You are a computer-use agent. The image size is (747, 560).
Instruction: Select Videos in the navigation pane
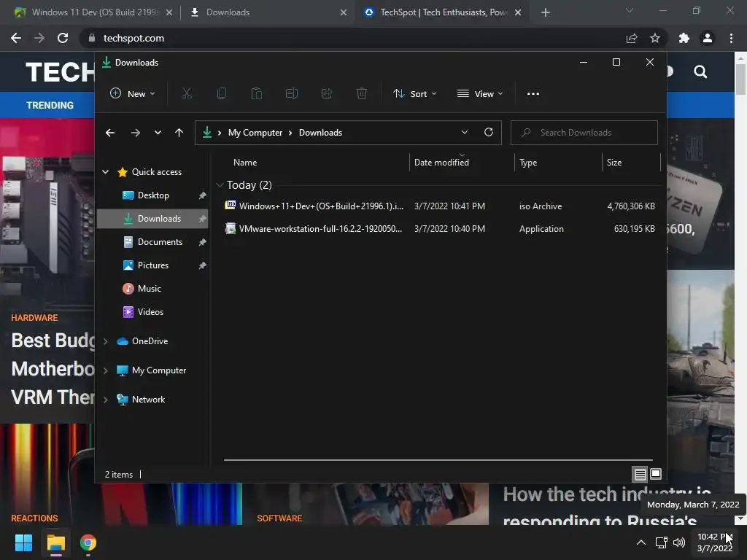click(152, 312)
